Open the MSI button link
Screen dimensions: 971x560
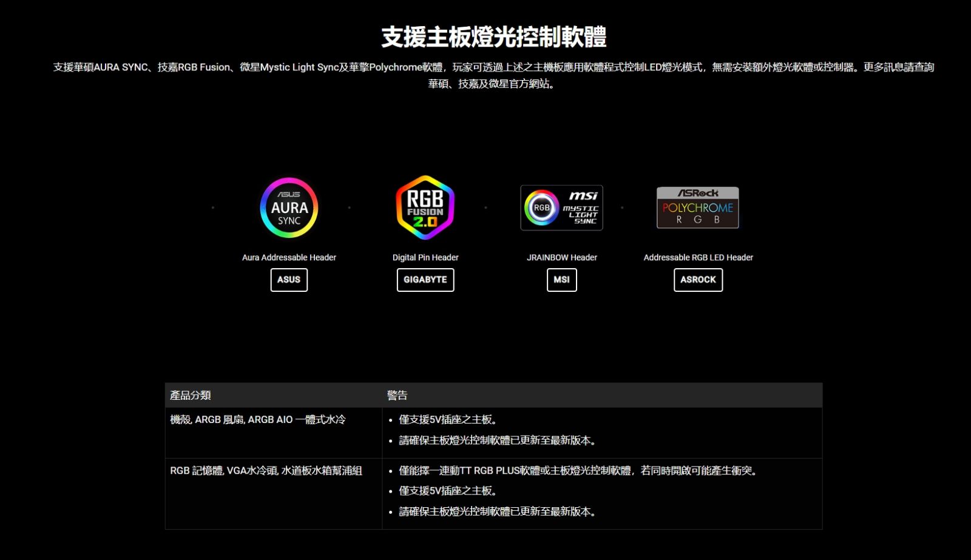pos(561,280)
